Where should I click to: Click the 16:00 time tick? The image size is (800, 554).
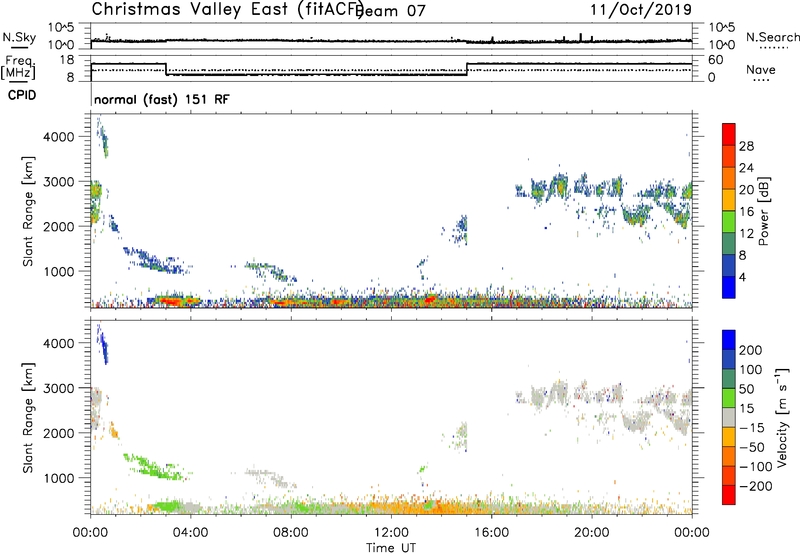pos(491,533)
